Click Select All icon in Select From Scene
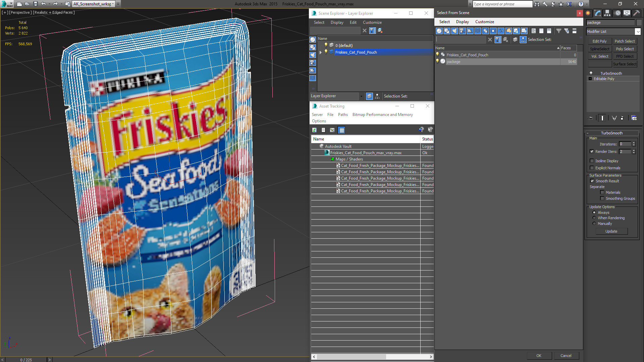 tap(534, 31)
